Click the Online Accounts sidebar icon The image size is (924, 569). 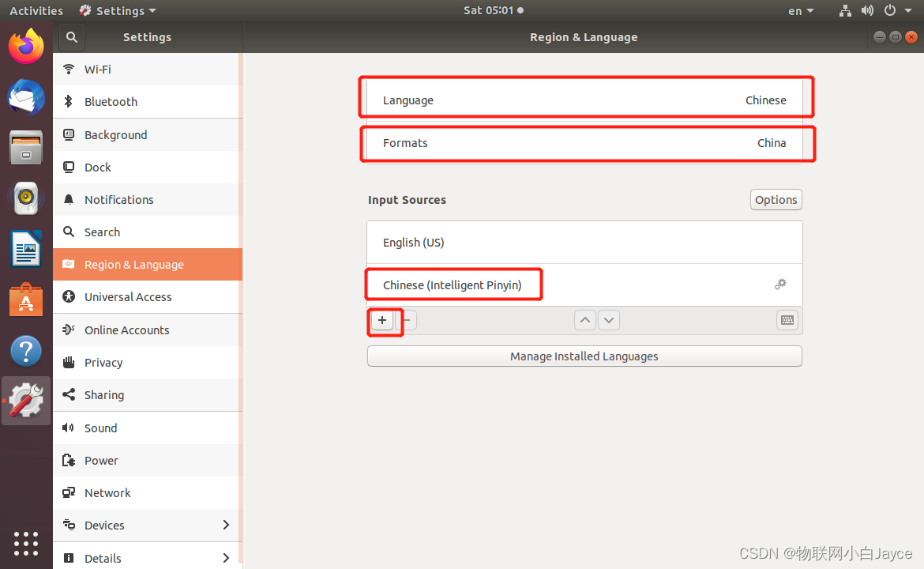[x=68, y=330]
